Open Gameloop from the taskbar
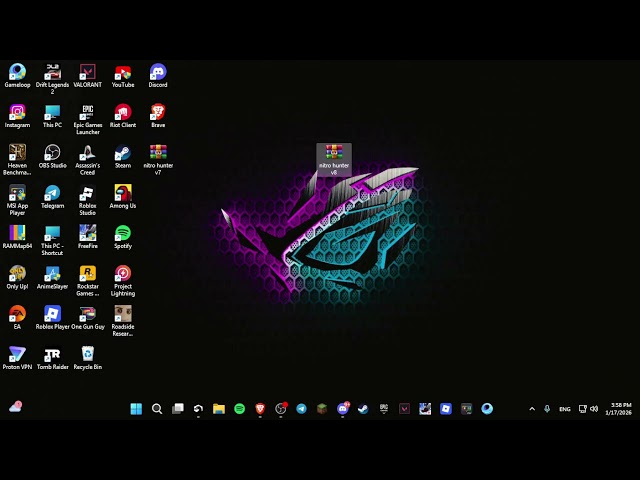The image size is (640, 480). tap(487, 409)
